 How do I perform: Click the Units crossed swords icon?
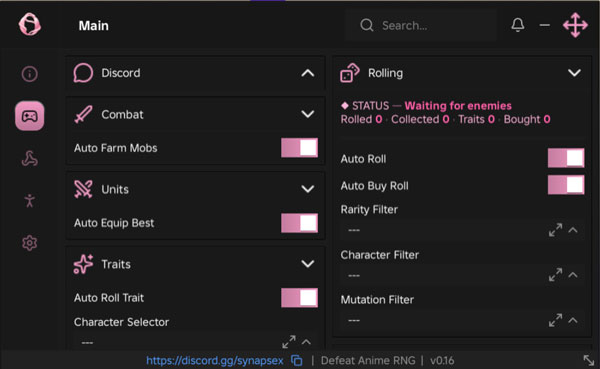pos(83,189)
